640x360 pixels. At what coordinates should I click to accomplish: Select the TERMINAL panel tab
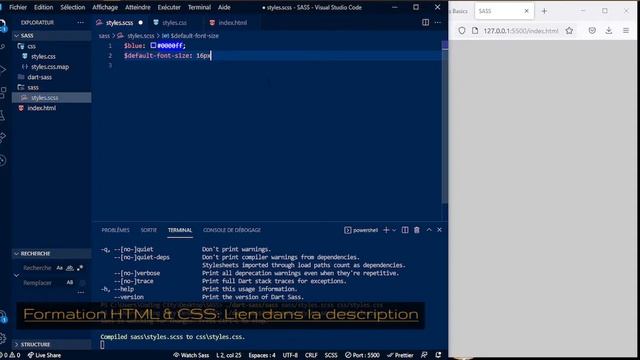click(x=180, y=230)
